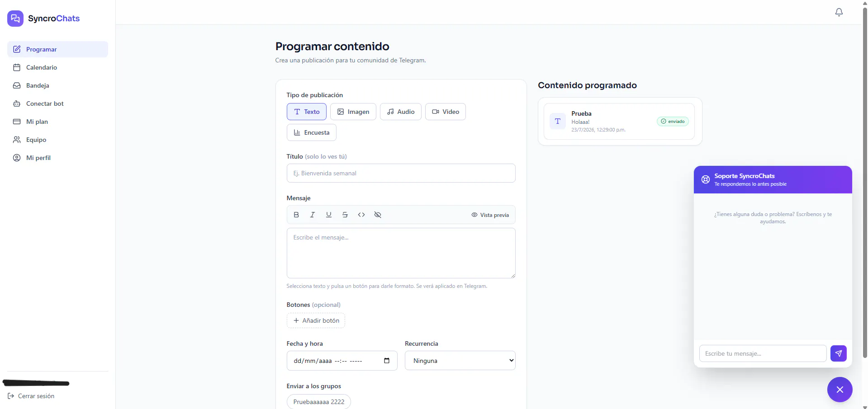Click the SyncroChats brand name
The width and height of the screenshot is (868, 409).
click(x=54, y=19)
